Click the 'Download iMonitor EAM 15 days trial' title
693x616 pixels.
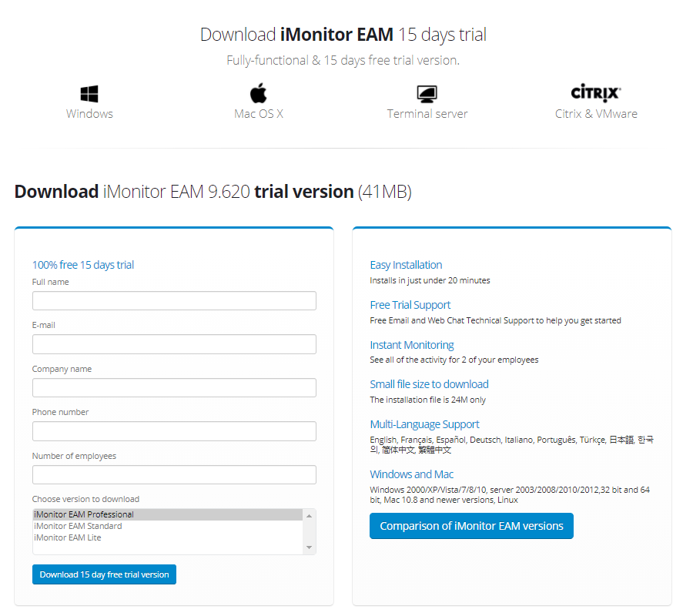[343, 35]
